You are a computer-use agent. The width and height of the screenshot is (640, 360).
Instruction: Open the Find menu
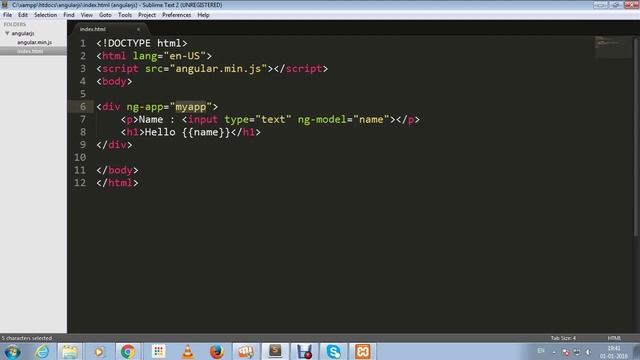coord(69,15)
